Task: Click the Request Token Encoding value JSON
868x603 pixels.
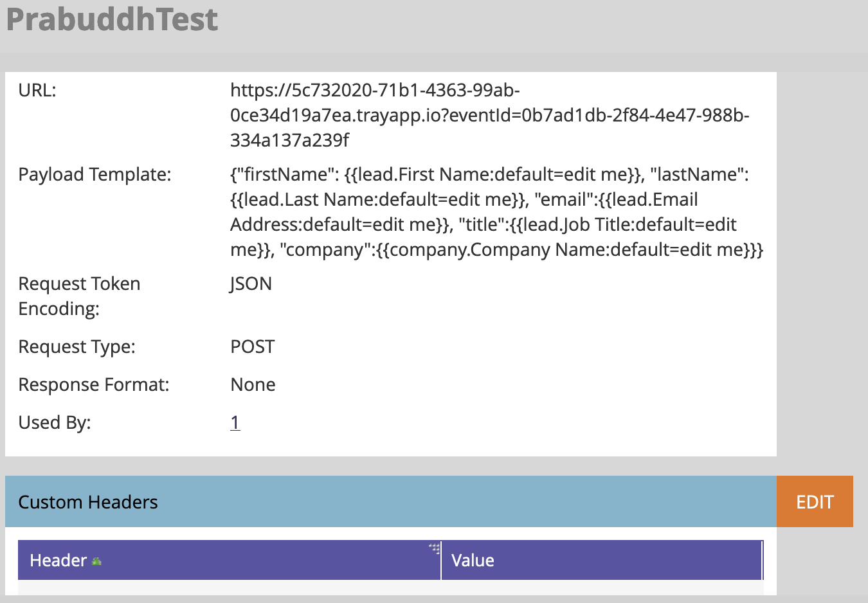Action: [251, 283]
